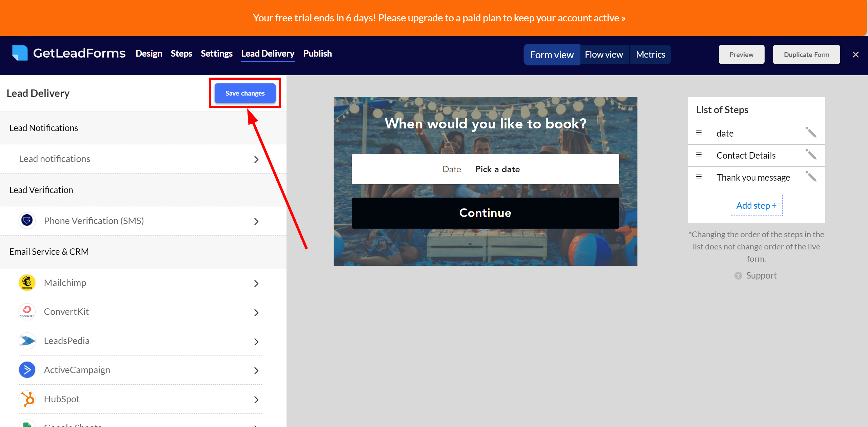Grab the Thank you message drag handle

click(x=699, y=177)
